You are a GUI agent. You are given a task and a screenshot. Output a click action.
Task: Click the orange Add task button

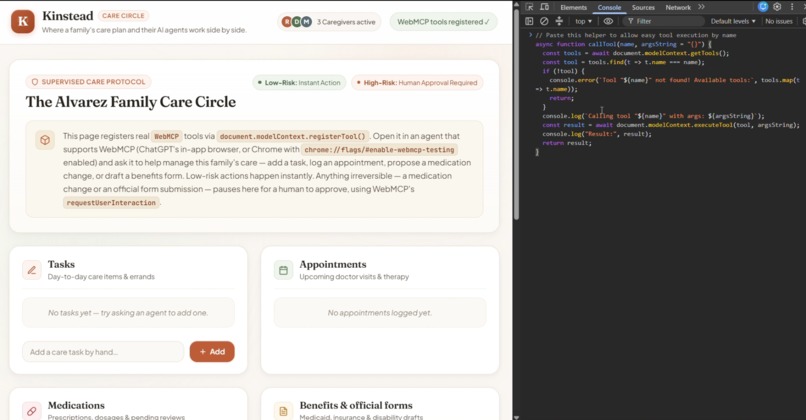click(x=212, y=352)
